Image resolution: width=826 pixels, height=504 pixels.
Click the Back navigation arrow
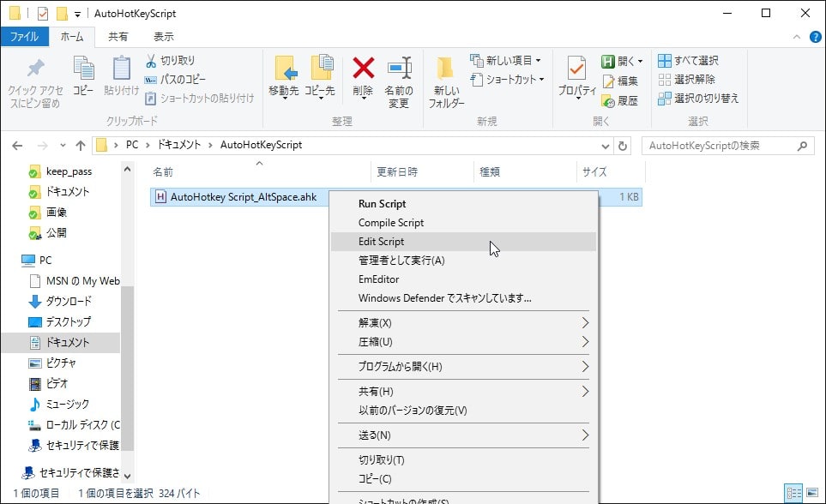[x=17, y=146]
